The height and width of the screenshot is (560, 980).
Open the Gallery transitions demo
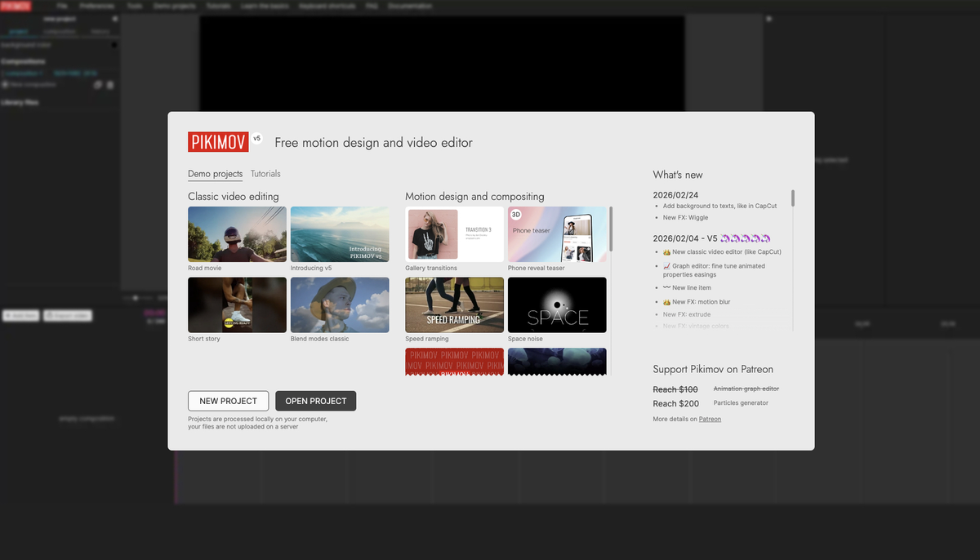(x=454, y=233)
